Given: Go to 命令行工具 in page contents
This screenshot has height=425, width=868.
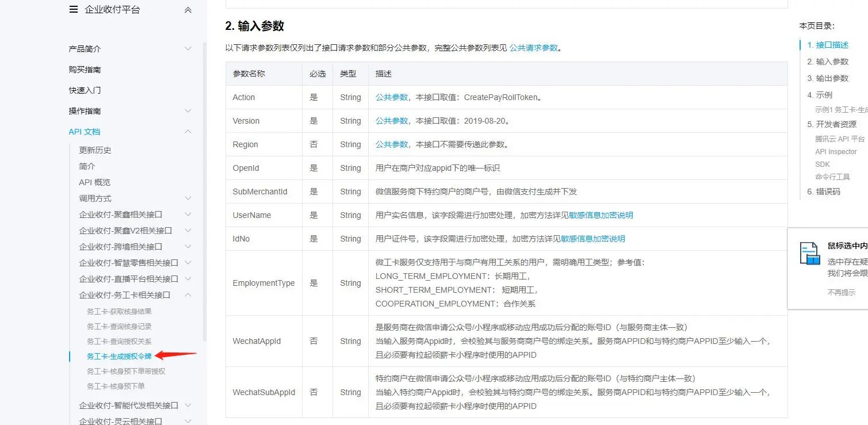Looking at the screenshot, I should (832, 177).
